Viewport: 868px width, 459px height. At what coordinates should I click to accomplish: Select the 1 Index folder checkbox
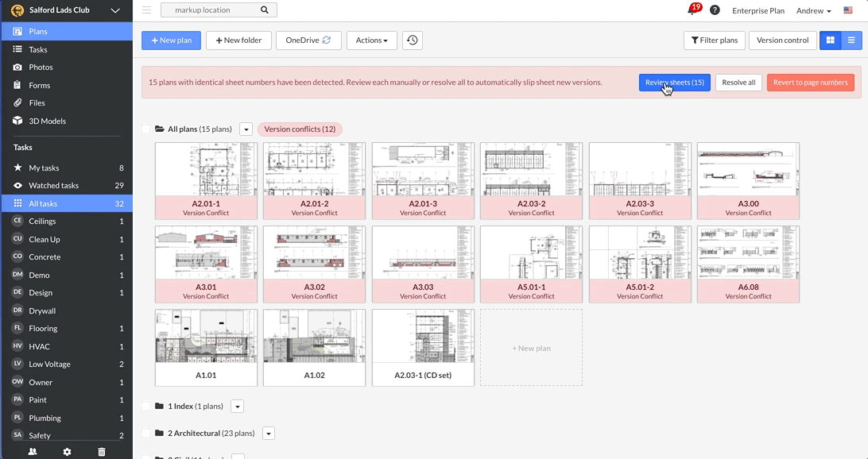pyautogui.click(x=146, y=407)
